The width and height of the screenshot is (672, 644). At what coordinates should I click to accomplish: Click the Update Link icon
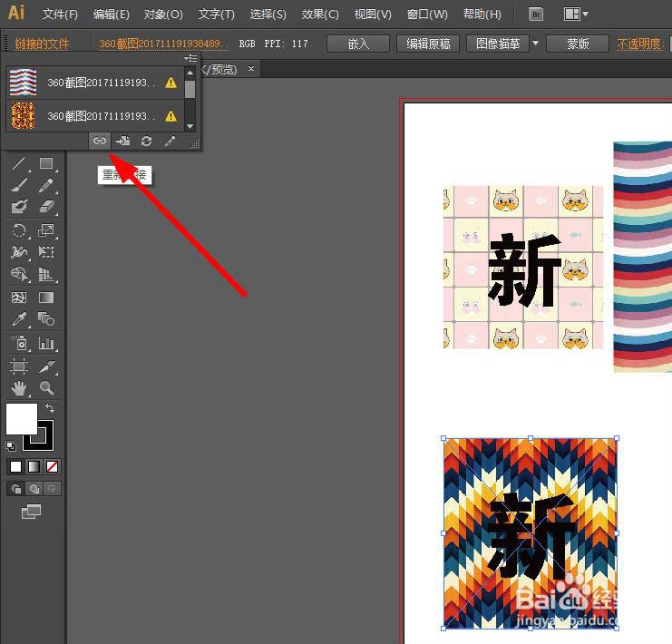(146, 141)
